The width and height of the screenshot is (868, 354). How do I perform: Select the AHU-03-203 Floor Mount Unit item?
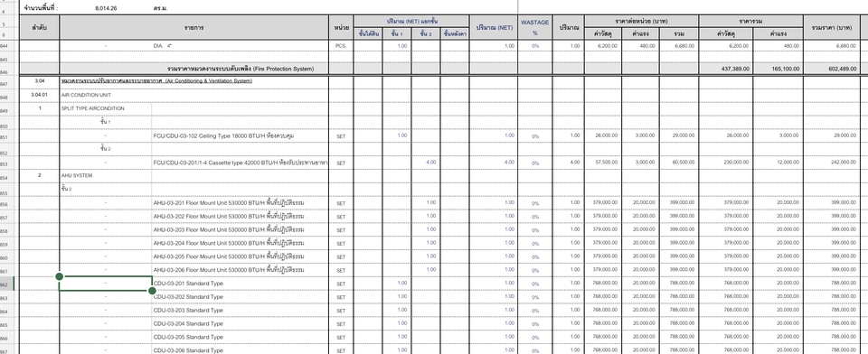tap(229, 229)
